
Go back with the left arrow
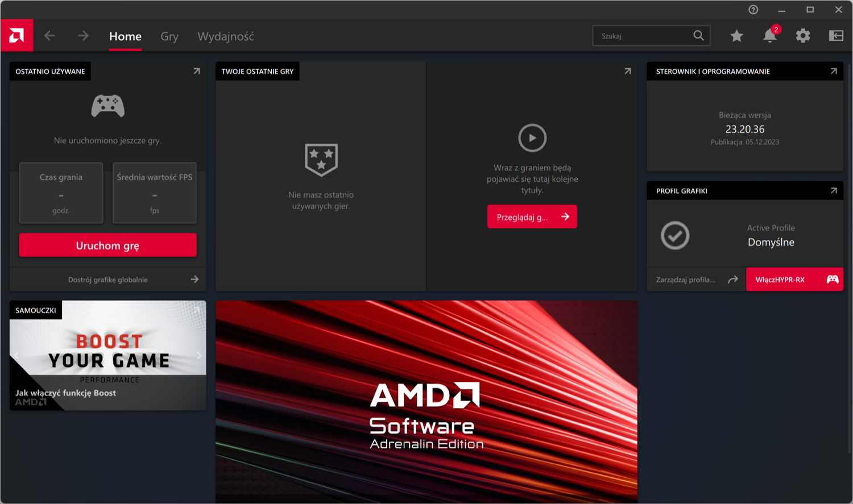[x=49, y=36]
